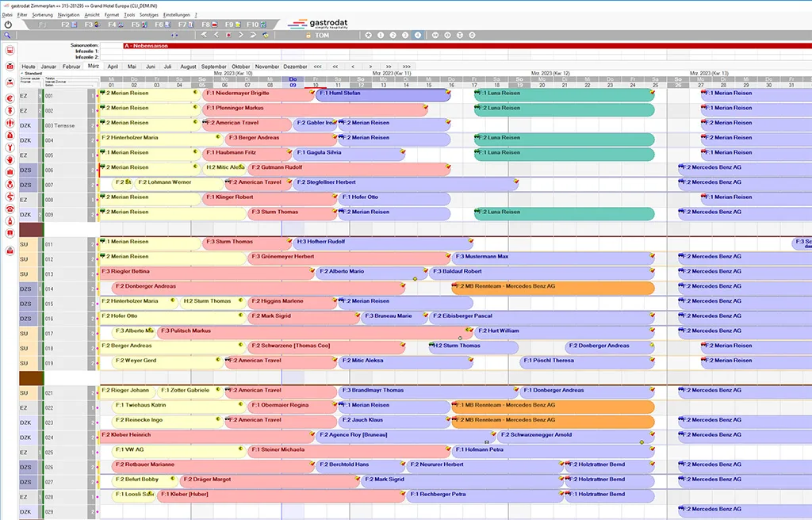Open the Sortierung menu
The image size is (812, 520).
pyautogui.click(x=43, y=15)
